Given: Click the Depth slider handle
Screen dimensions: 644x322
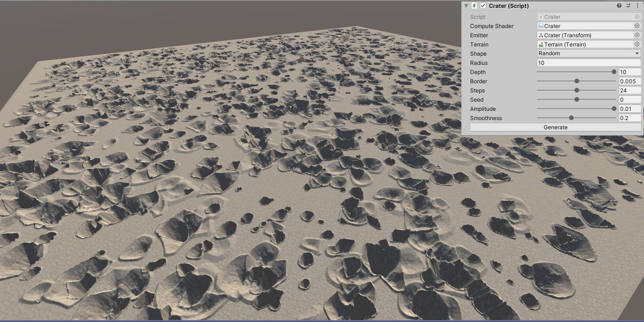Looking at the screenshot, I should tap(614, 72).
